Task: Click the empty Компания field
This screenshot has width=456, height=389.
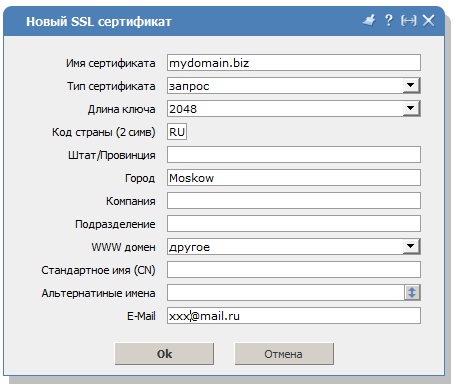Action: [294, 201]
